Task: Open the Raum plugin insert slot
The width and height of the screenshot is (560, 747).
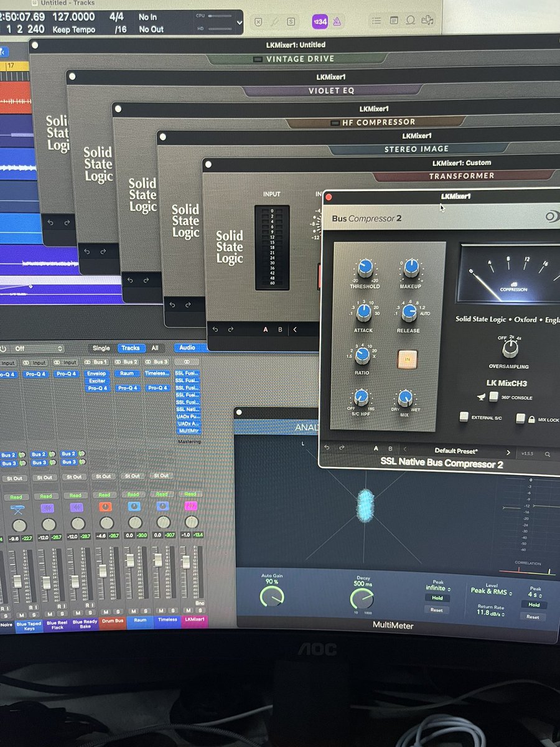Action: [x=127, y=374]
